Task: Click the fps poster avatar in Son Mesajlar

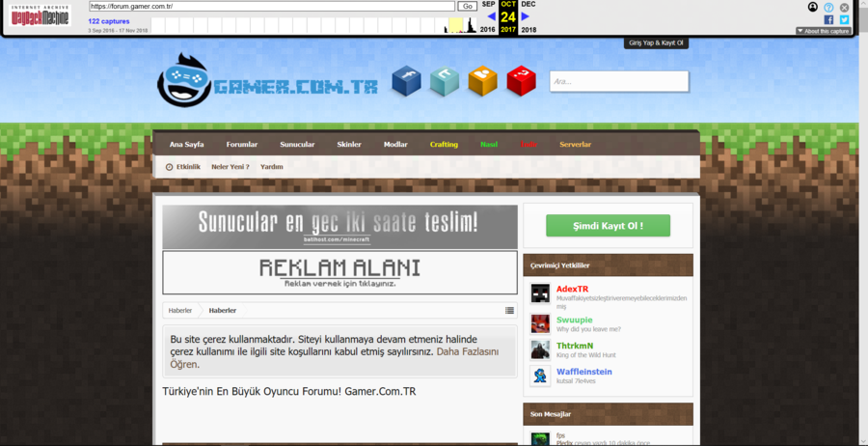Action: [x=540, y=439]
